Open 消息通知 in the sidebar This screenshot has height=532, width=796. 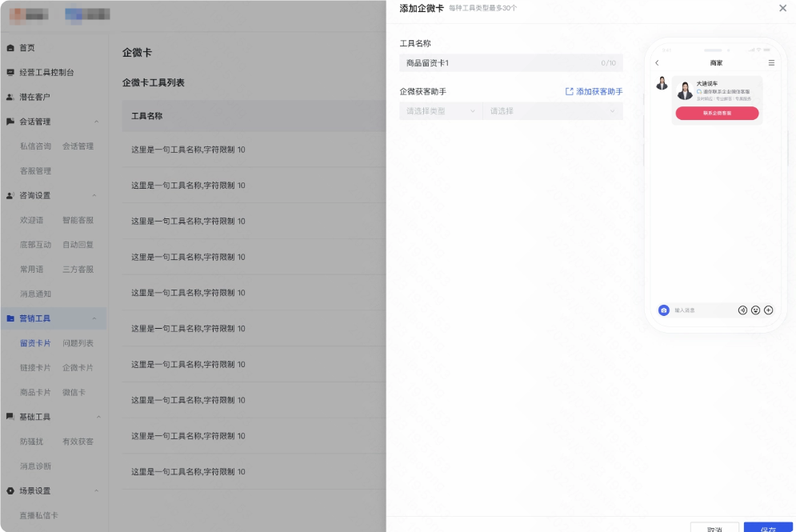point(35,294)
